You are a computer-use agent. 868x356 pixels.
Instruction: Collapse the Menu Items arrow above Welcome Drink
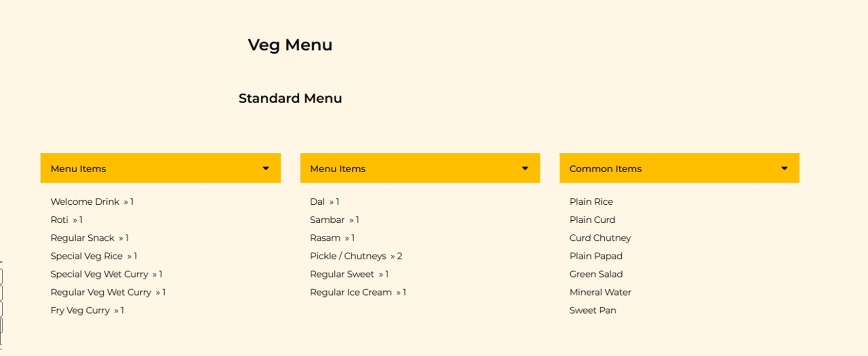(265, 168)
